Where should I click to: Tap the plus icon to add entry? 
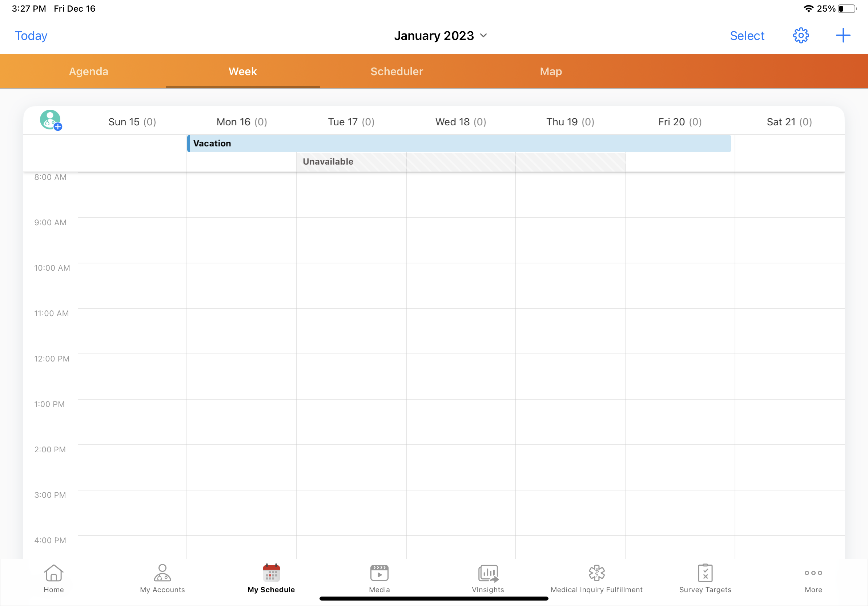tap(843, 36)
